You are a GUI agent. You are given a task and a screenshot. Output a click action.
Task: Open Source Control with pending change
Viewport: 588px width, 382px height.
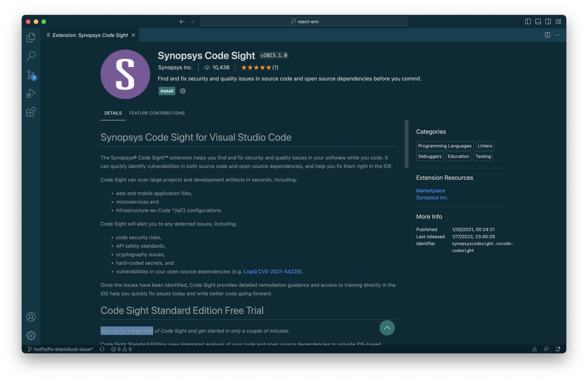click(x=31, y=75)
